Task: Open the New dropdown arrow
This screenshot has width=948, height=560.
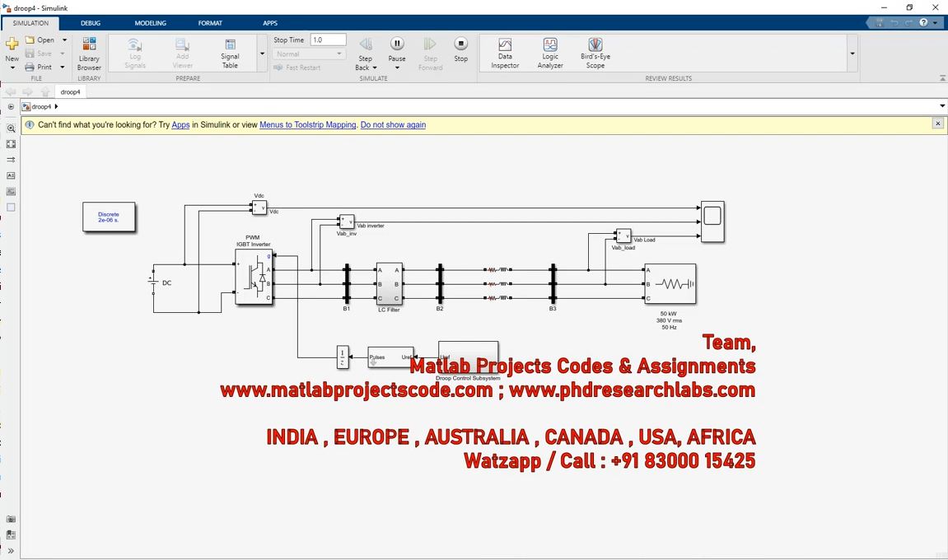Action: point(12,68)
